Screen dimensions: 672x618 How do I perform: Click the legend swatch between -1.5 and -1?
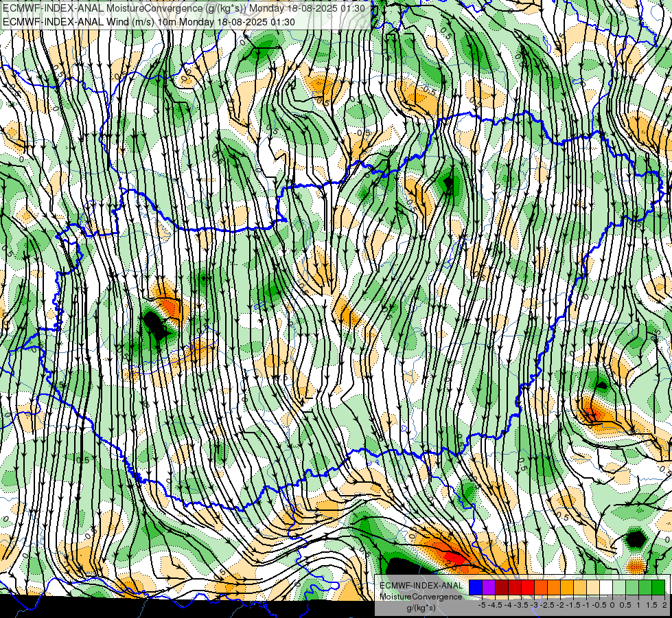[x=580, y=588]
